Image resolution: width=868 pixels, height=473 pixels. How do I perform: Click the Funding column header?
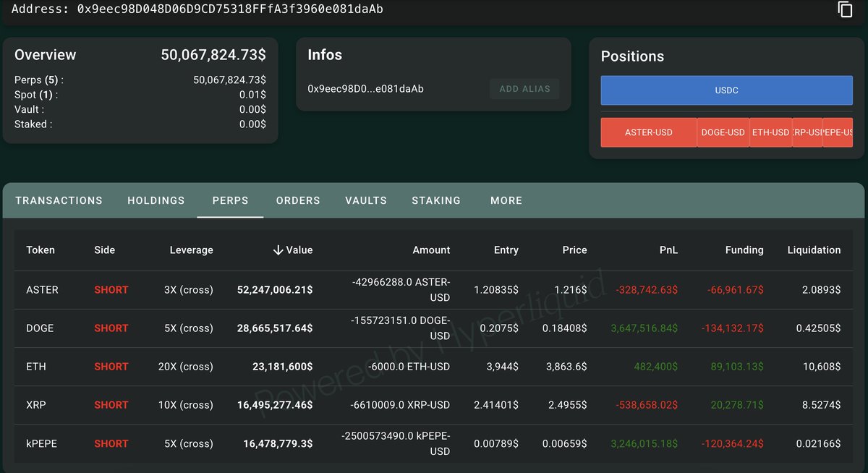744,250
